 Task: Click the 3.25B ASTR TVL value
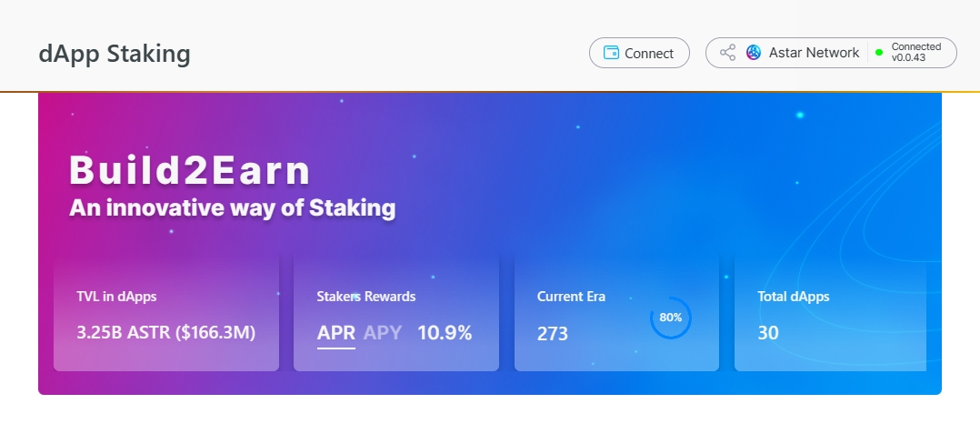click(x=166, y=333)
